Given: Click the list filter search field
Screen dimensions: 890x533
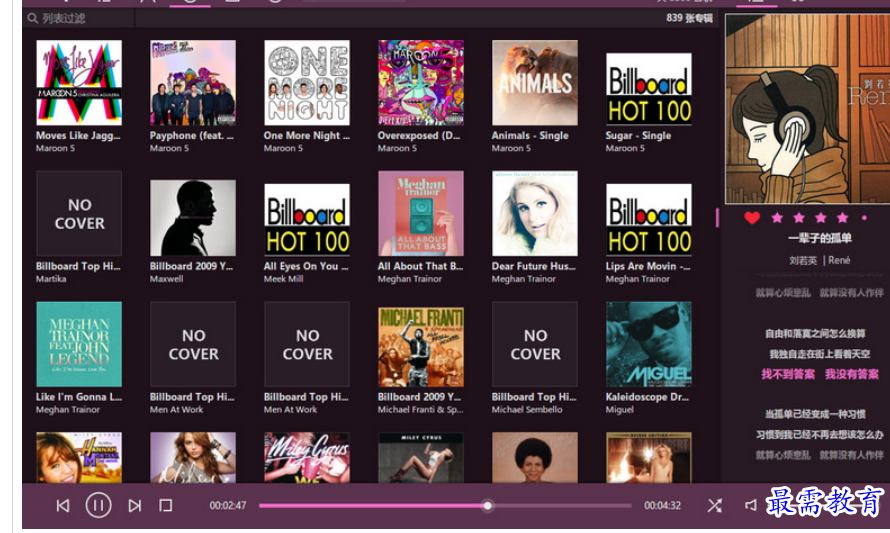Looking at the screenshot, I should (79, 18).
